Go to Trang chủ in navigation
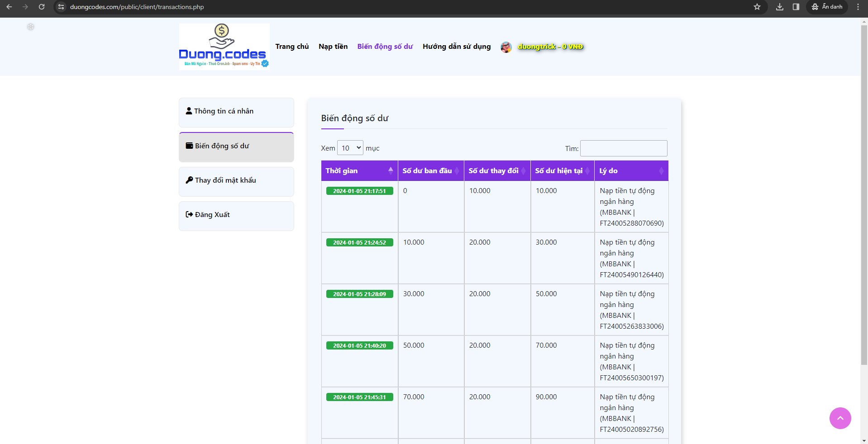 point(292,47)
